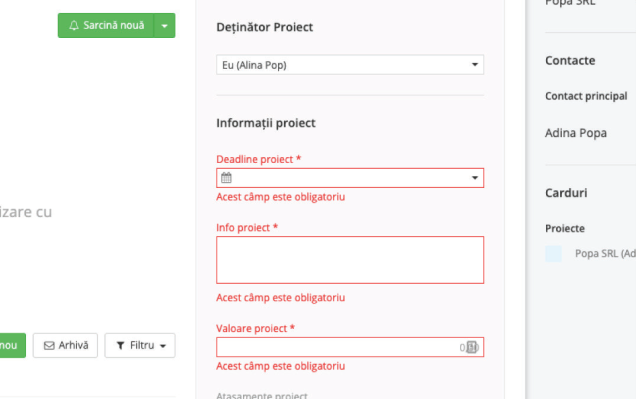Expand the Filtru dropdown caret

[x=163, y=346]
